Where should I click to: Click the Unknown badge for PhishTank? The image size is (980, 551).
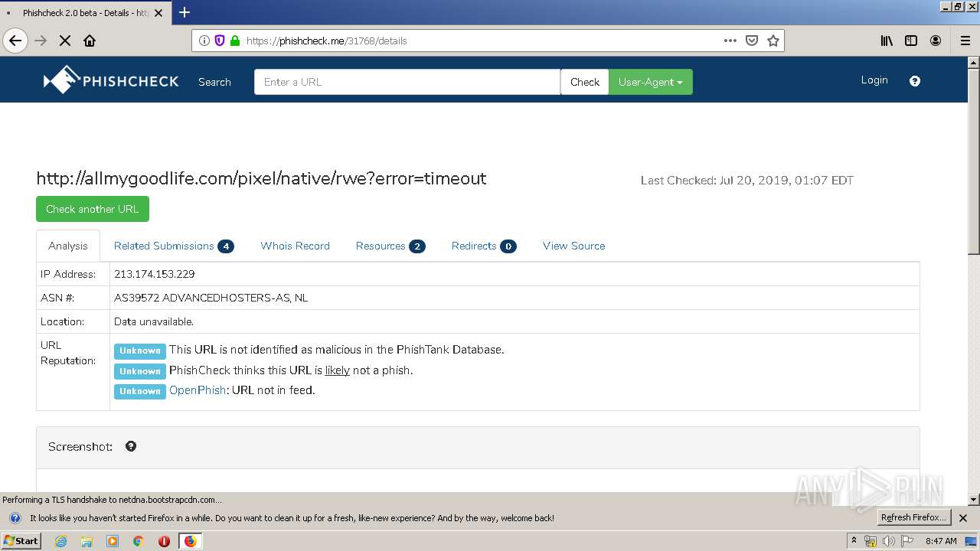point(140,350)
